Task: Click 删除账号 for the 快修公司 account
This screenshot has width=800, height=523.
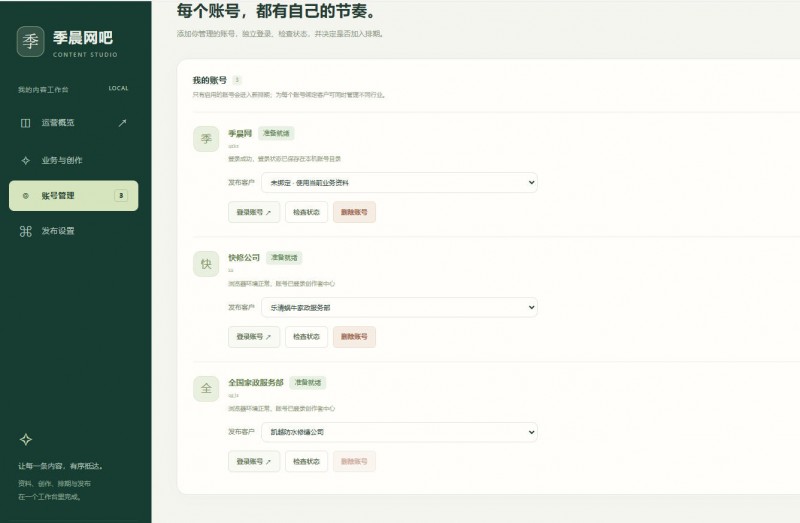Action: 354,337
